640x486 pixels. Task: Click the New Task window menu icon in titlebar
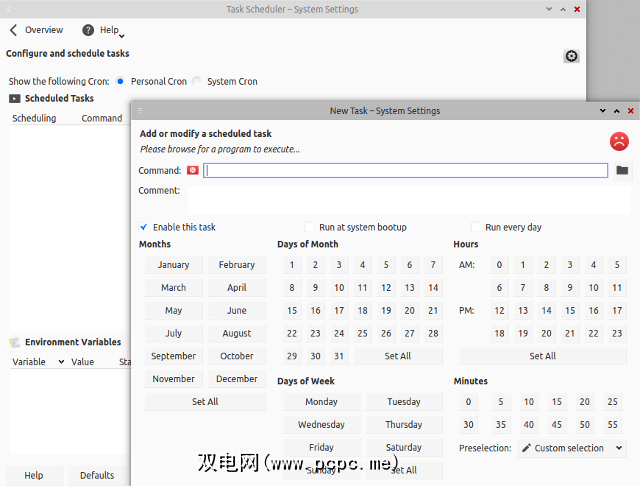[x=140, y=111]
